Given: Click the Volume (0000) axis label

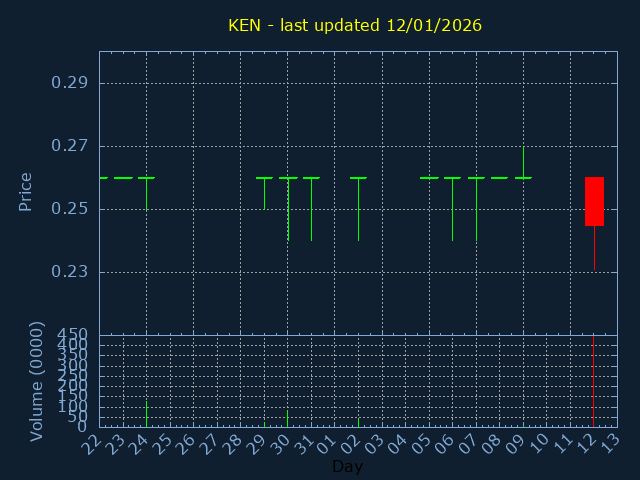Looking at the screenshot, I should click(x=37, y=381).
